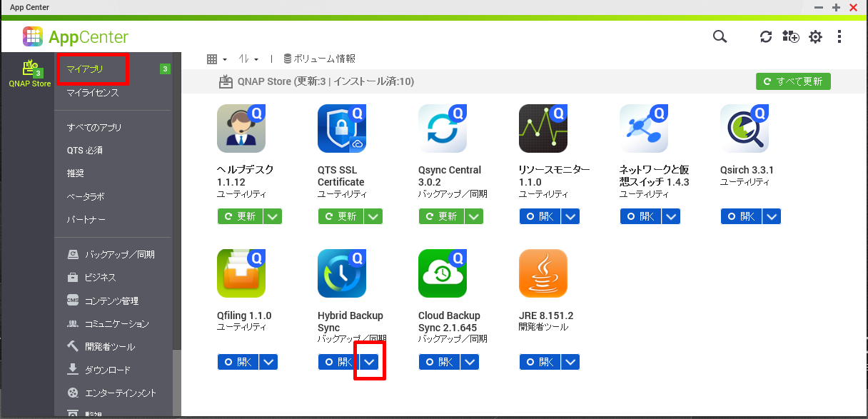The height and width of the screenshot is (419, 868).
Task: Click 開く button for JRE
Action: pos(540,362)
